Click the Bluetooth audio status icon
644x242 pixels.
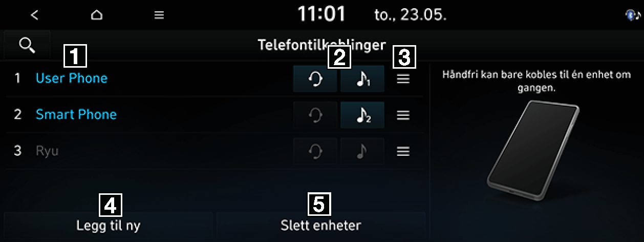tap(633, 15)
